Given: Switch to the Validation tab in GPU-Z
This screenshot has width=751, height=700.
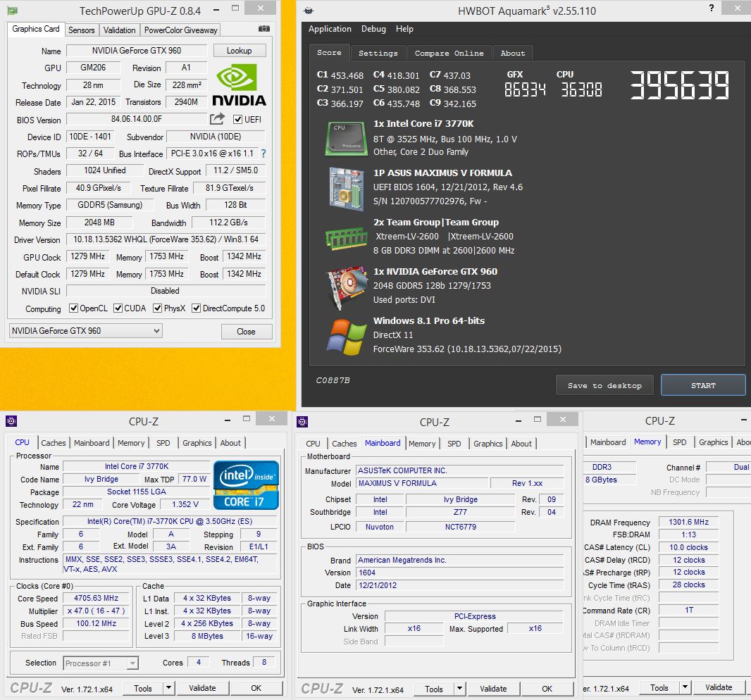Looking at the screenshot, I should tap(119, 30).
